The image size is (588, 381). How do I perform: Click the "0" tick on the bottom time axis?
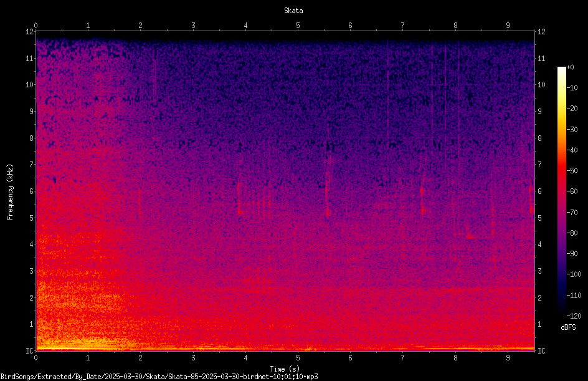36,358
